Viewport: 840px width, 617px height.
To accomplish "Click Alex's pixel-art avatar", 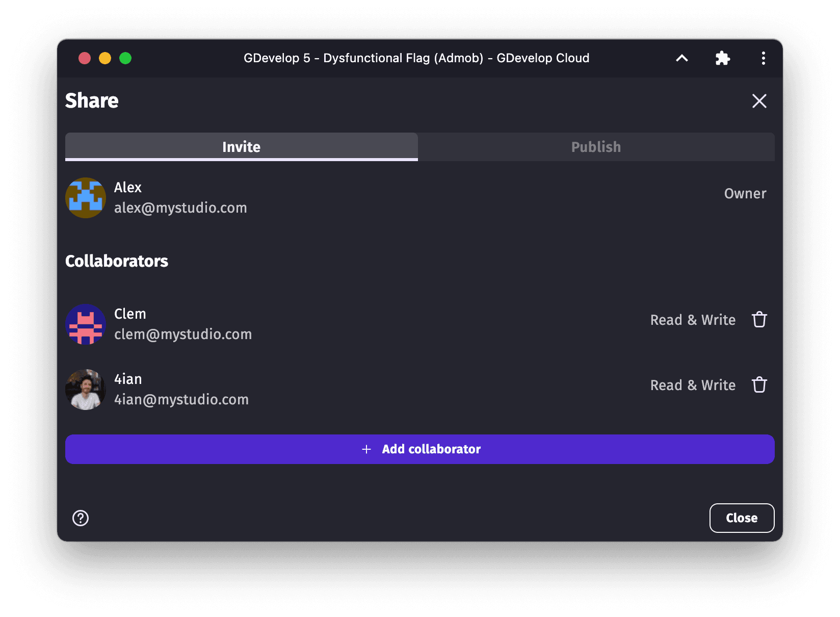I will click(85, 198).
